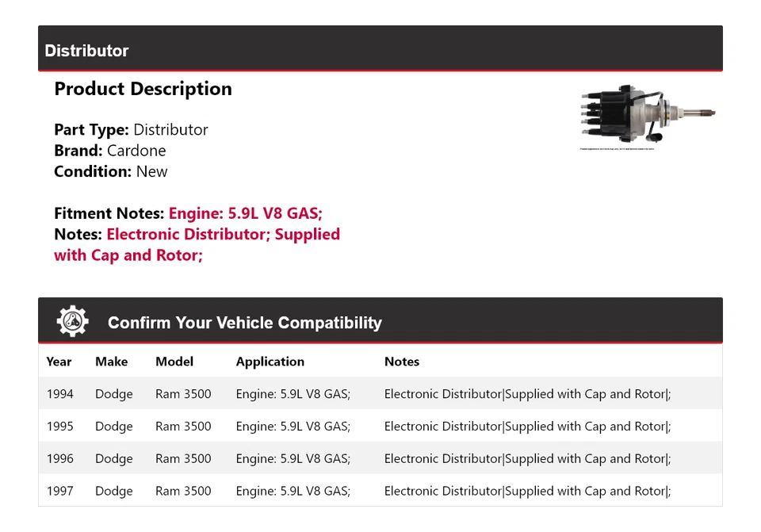Click the gear icon beside Confirm Your Vehicle Compatibility
Viewport: 761px width, 532px height.
[72, 321]
